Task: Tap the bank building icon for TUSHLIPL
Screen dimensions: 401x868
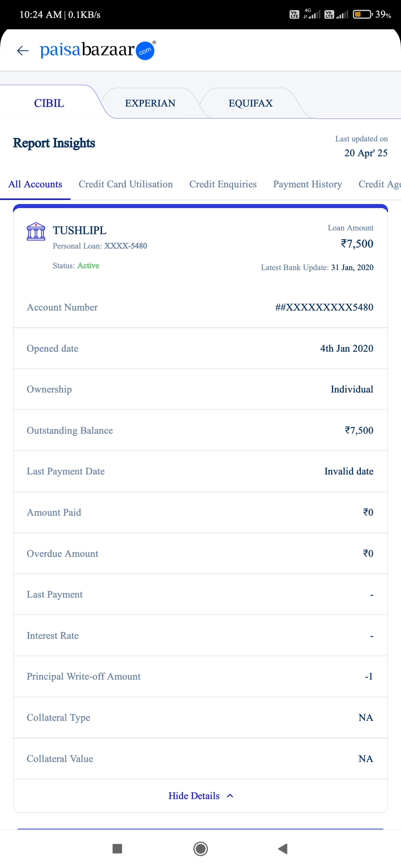Action: (36, 231)
